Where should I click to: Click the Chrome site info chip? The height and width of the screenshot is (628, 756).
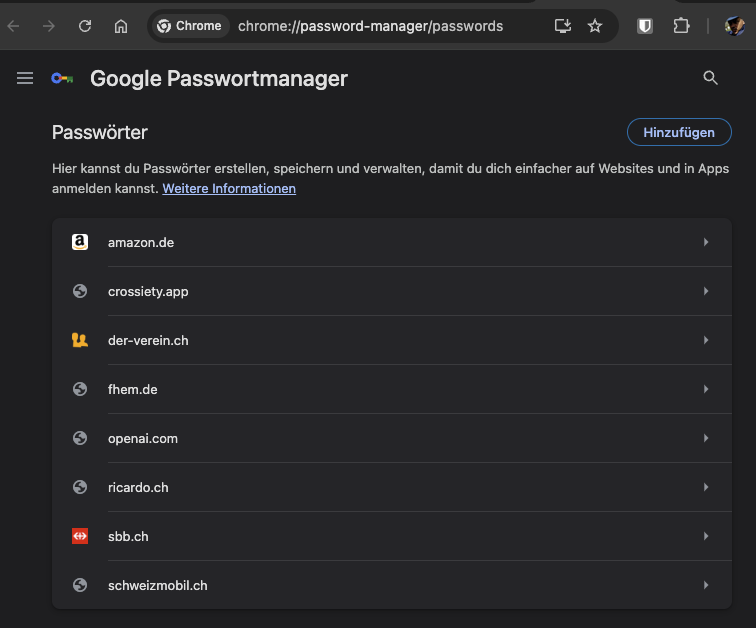[x=190, y=26]
